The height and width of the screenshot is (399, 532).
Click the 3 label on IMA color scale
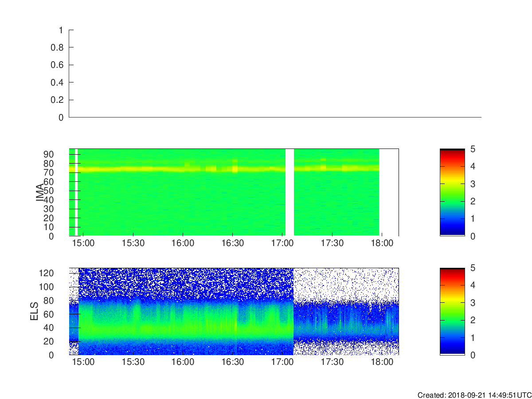[x=473, y=184]
